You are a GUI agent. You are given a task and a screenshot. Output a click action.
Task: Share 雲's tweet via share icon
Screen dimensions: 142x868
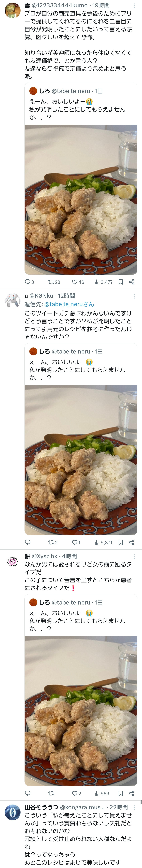132,282
